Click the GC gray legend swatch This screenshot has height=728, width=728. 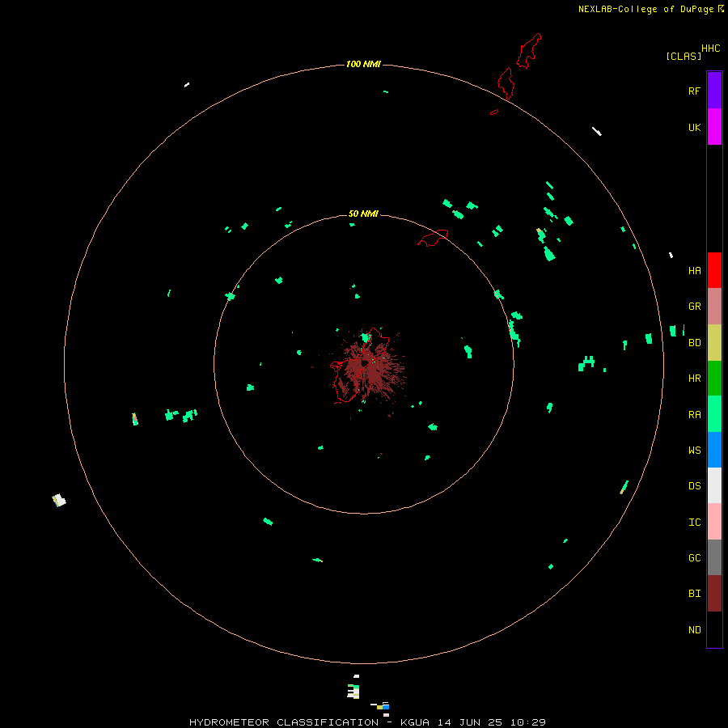coord(714,557)
